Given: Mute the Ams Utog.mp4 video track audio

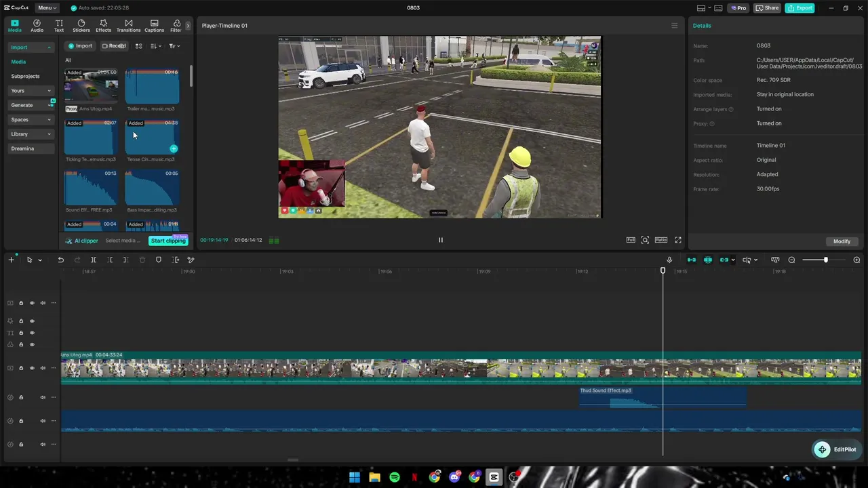Looking at the screenshot, I should click(43, 368).
